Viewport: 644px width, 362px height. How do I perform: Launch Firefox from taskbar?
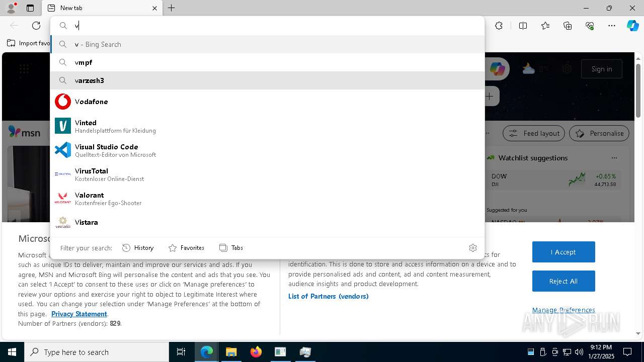click(256, 352)
